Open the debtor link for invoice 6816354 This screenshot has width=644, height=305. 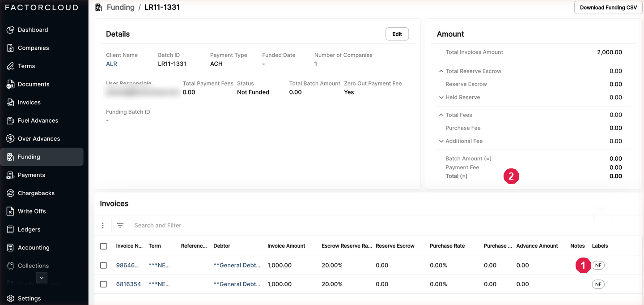[x=237, y=284]
